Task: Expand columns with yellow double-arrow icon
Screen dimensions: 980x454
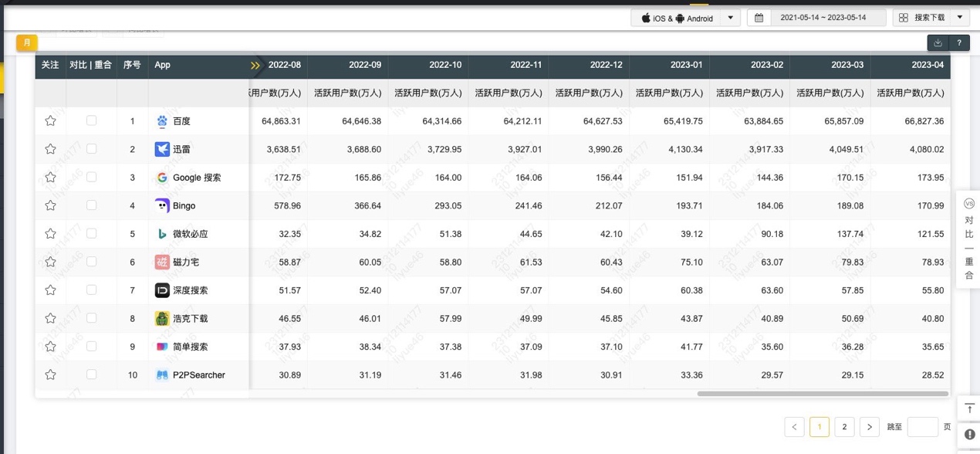Action: tap(255, 66)
